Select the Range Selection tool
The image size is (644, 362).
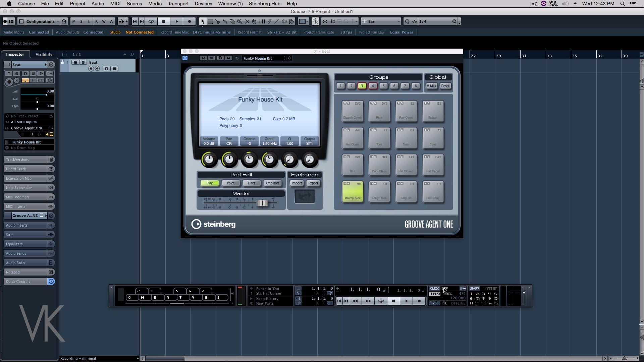(210, 21)
